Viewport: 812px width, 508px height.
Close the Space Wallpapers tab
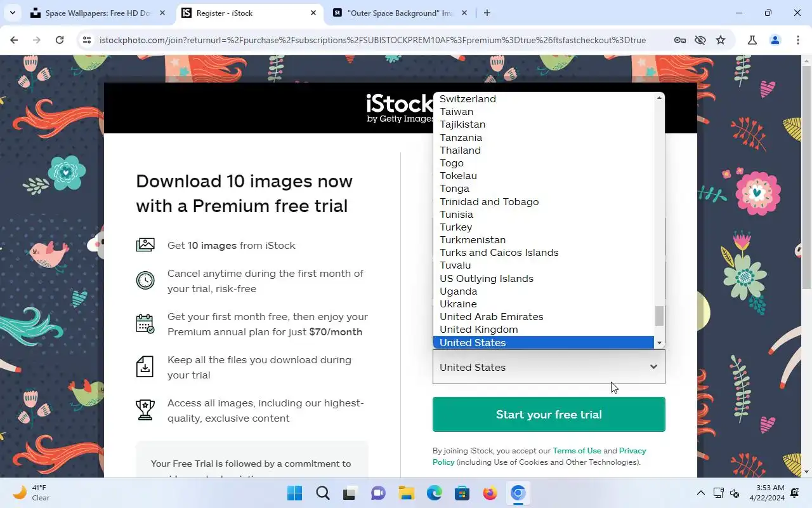[x=162, y=13]
